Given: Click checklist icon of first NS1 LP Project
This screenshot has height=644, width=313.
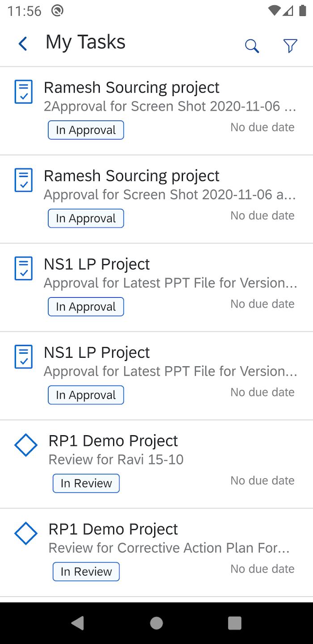Looking at the screenshot, I should click(x=24, y=268).
